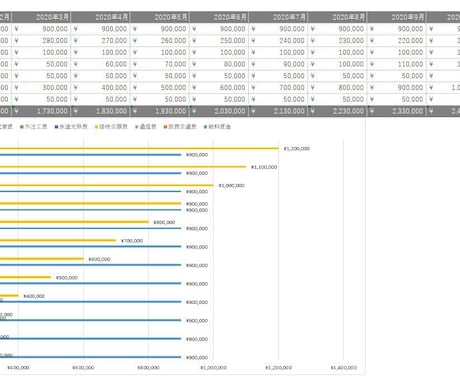The height and width of the screenshot is (380, 460).
Task: Click the 通信費 legend entry in chart
Action: click(x=146, y=127)
